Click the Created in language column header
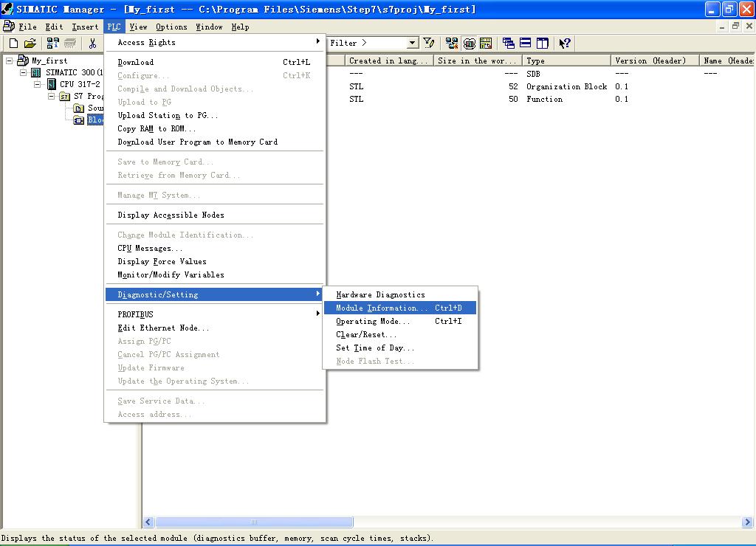 click(389, 61)
